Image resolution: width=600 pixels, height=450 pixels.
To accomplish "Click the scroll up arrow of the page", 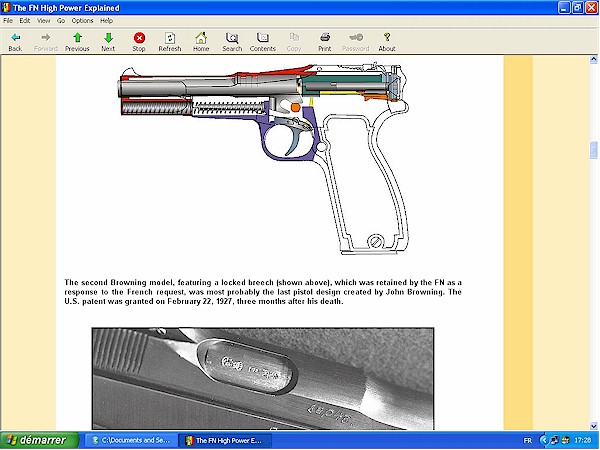I will tap(593, 59).
